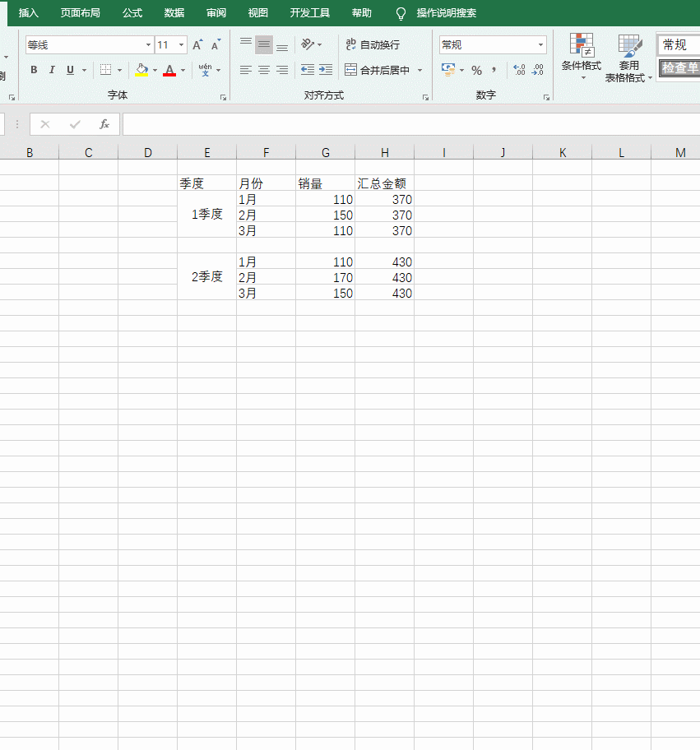Toggle 合并后居中 merge and center
Image resolution: width=700 pixels, height=750 pixels.
pyautogui.click(x=378, y=70)
